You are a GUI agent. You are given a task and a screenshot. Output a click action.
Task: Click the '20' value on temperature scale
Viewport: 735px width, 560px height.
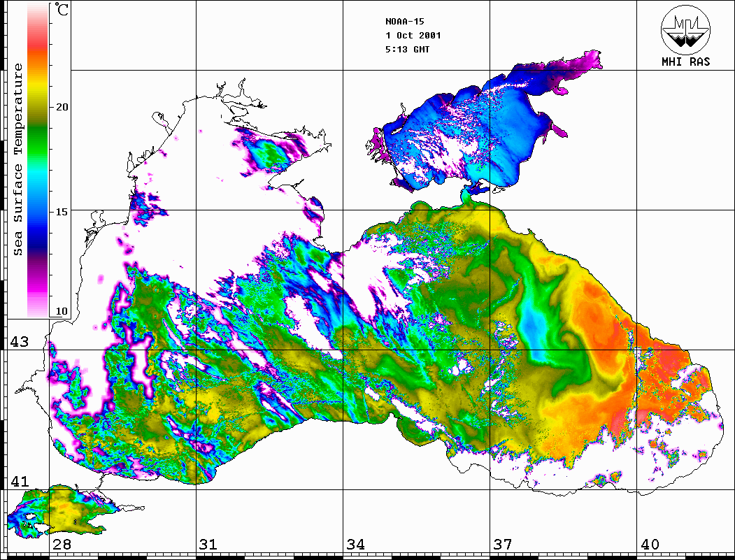pos(62,107)
